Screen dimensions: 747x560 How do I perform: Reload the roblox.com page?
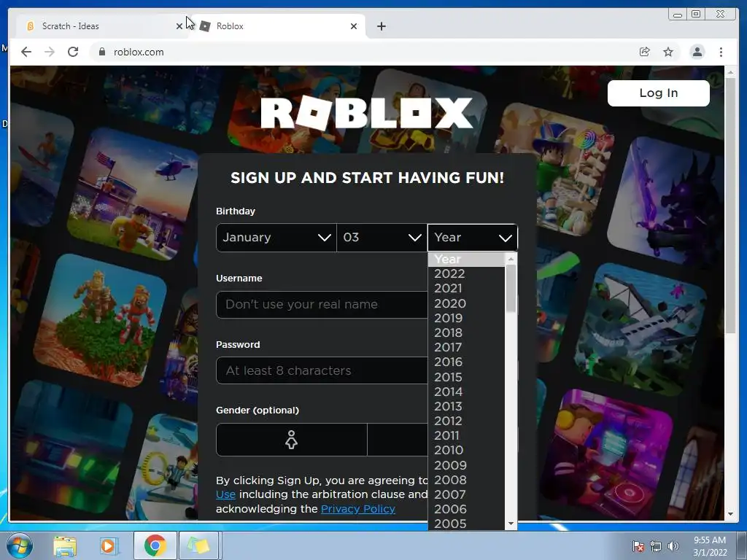click(73, 52)
